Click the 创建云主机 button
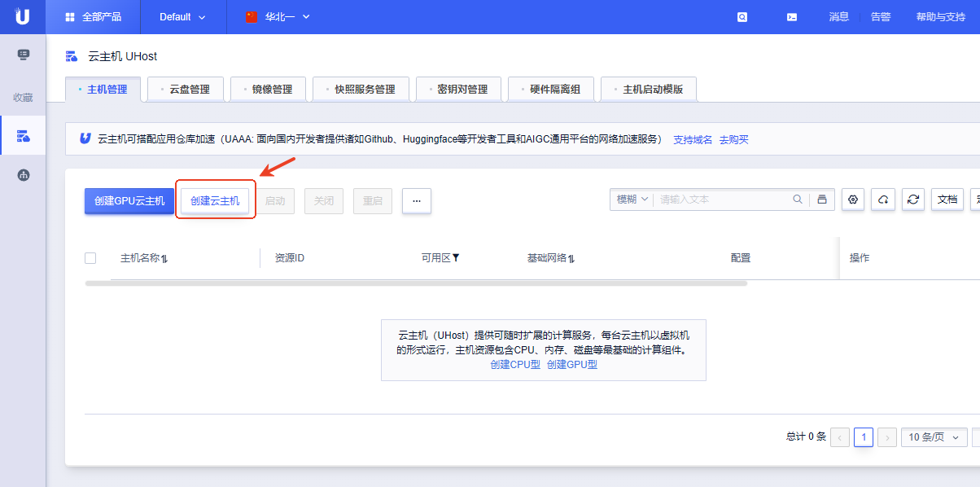The image size is (980, 487). coord(215,200)
